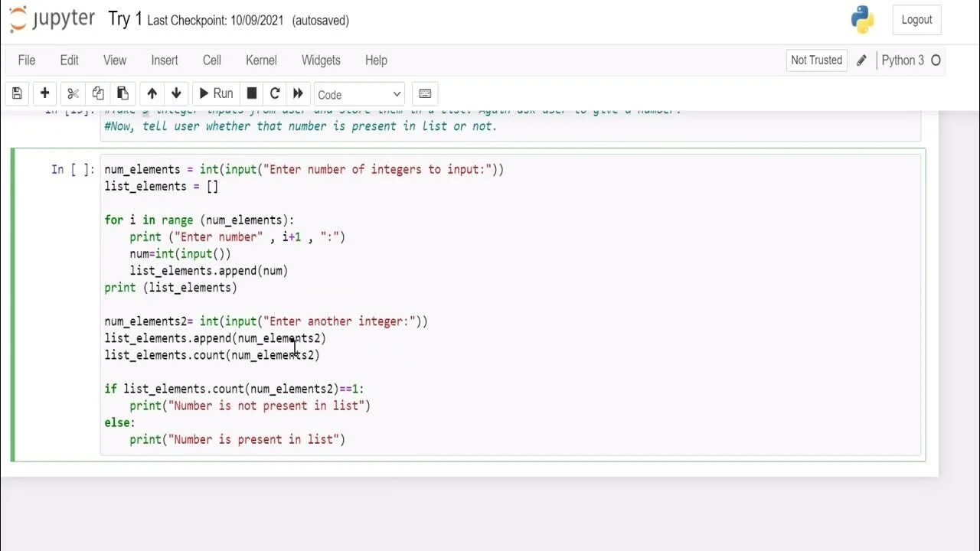Cut selected cells with scissors icon
The width and height of the screenshot is (980, 551).
click(x=73, y=93)
